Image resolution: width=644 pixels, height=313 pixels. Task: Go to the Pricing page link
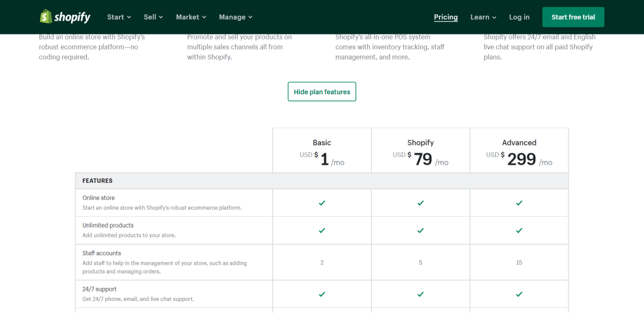[446, 17]
